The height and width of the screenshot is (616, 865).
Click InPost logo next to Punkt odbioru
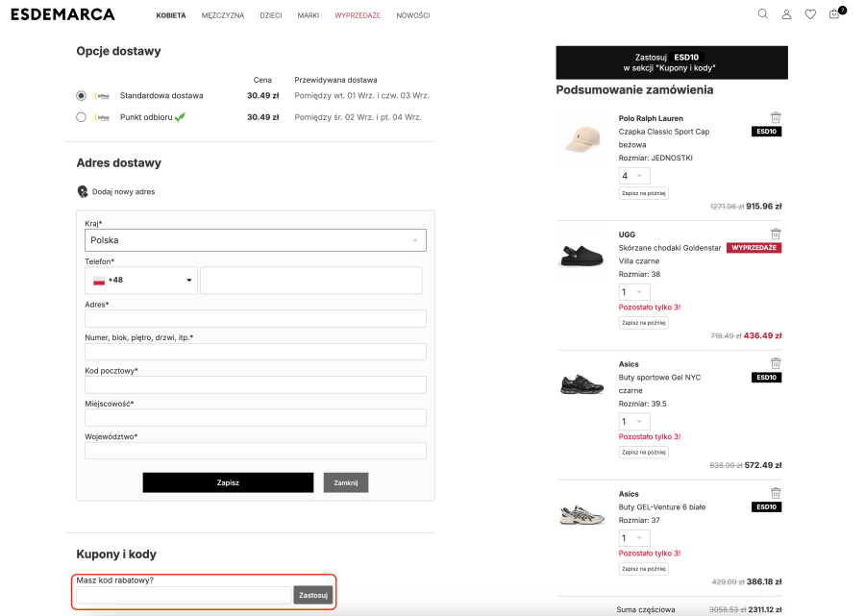(101, 117)
